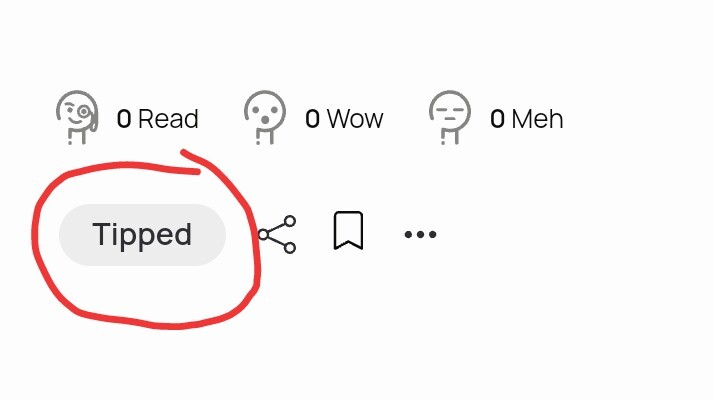Toggle the Meh reaction label
Image resolution: width=713 pixels, height=400 pixels.
537,119
